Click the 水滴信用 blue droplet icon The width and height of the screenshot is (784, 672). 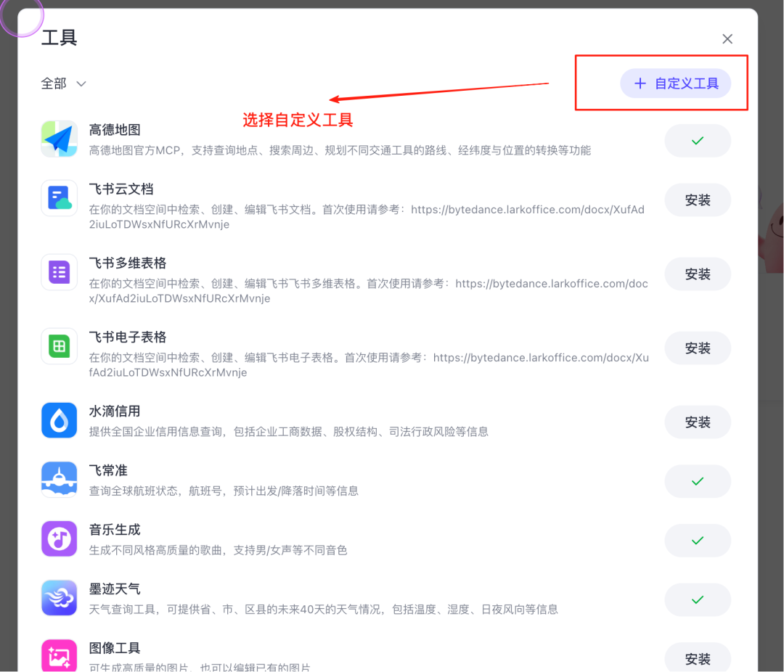click(59, 420)
